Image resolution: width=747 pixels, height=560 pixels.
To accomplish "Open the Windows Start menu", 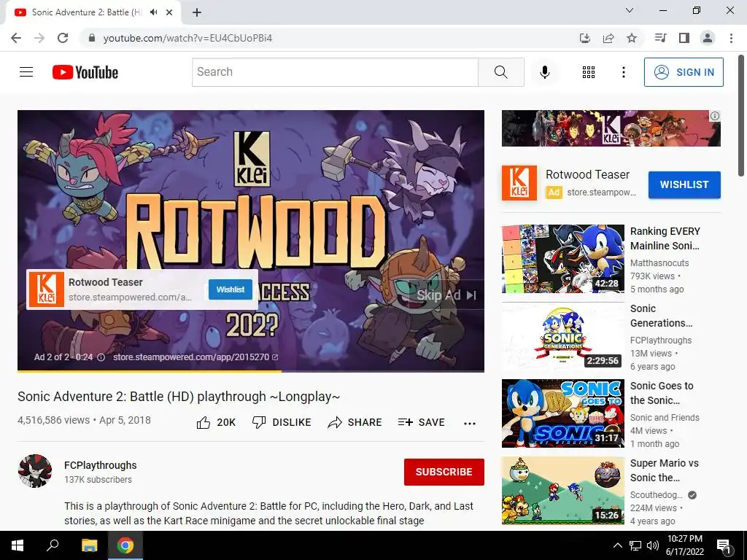I will tap(18, 545).
